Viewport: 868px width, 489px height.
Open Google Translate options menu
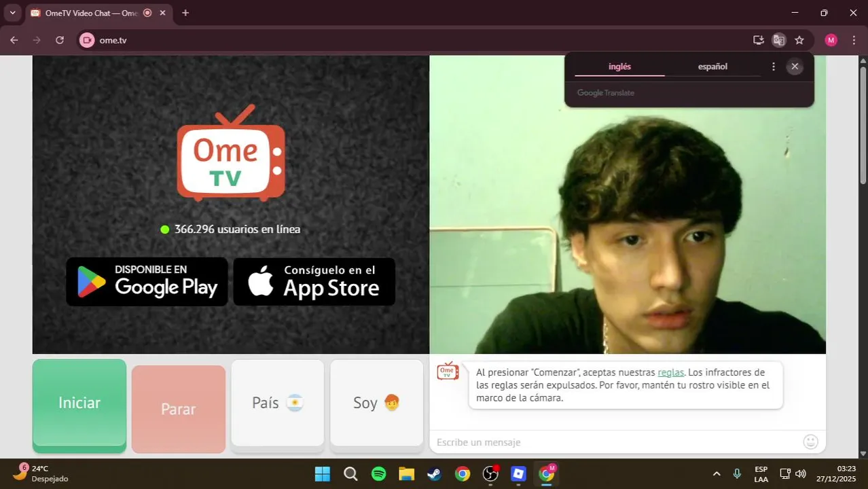click(x=773, y=67)
